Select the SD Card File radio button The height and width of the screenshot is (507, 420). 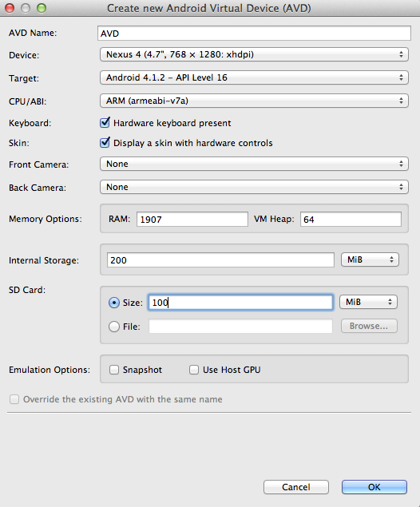114,327
